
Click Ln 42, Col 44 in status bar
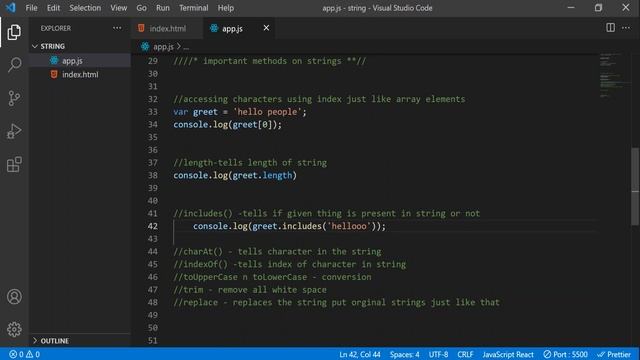[360, 354]
